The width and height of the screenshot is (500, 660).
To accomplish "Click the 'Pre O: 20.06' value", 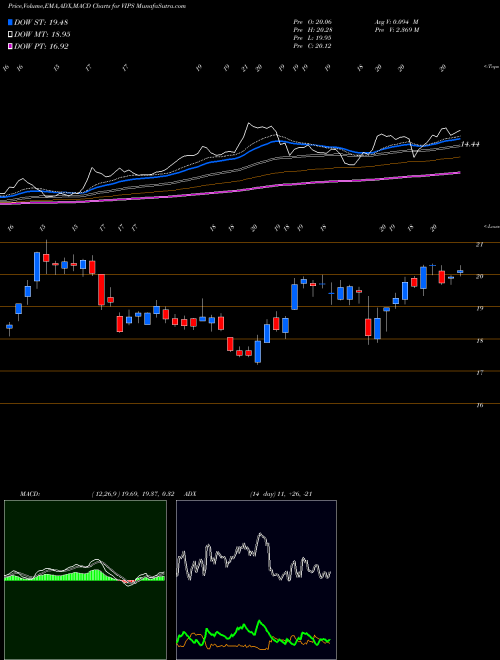I will coord(312,22).
